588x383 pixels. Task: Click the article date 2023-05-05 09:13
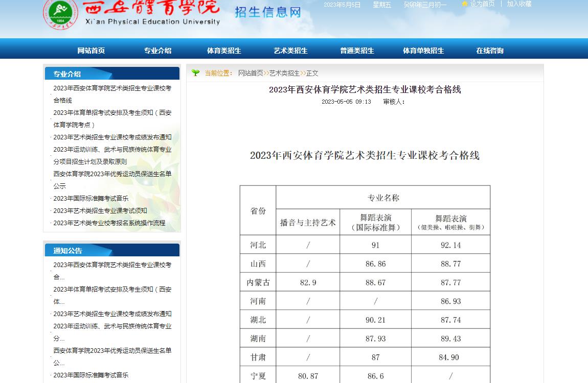click(x=346, y=102)
